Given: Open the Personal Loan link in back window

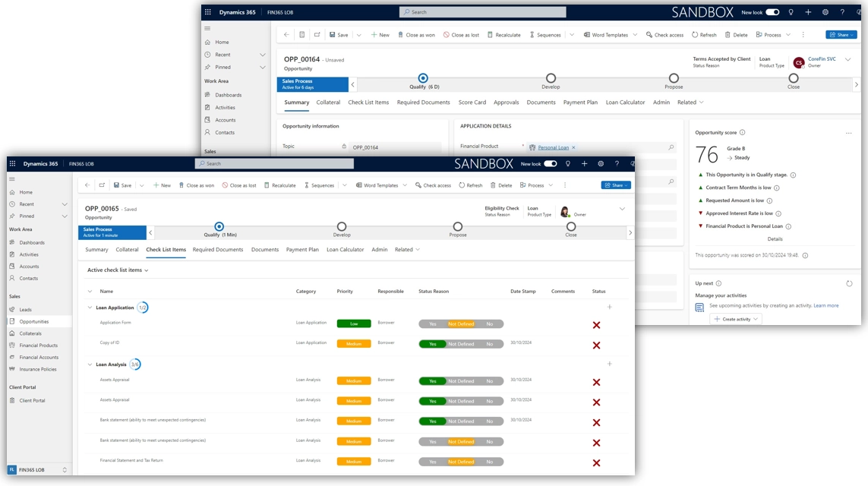Looking at the screenshot, I should click(x=553, y=148).
